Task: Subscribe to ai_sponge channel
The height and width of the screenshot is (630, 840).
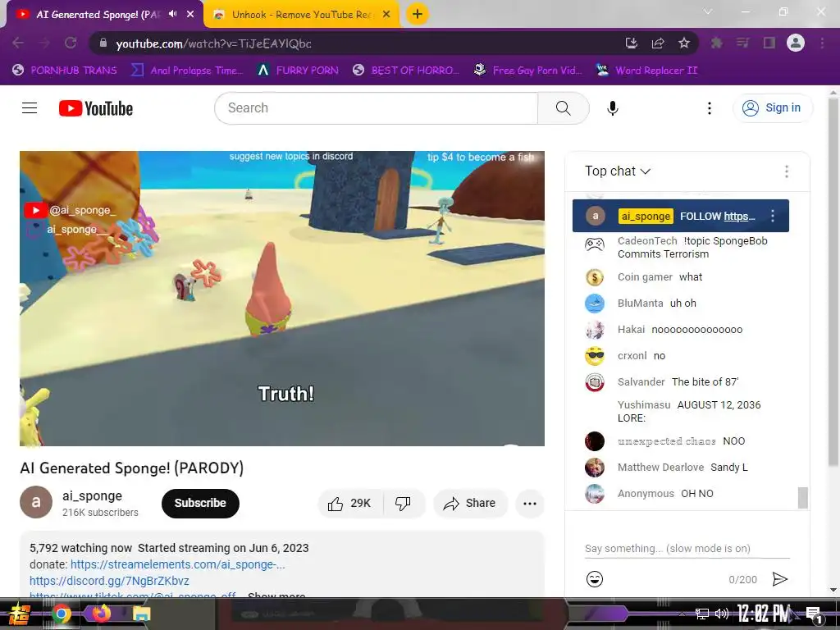Action: [200, 503]
